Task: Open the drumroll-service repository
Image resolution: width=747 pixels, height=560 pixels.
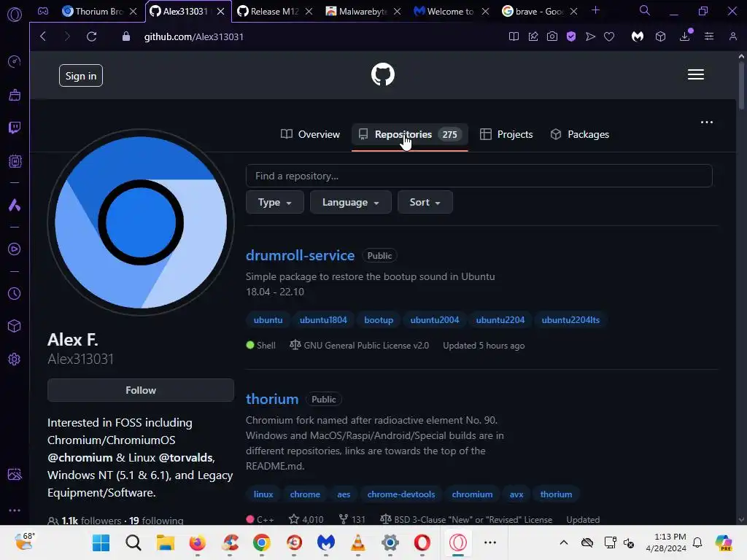Action: click(300, 255)
